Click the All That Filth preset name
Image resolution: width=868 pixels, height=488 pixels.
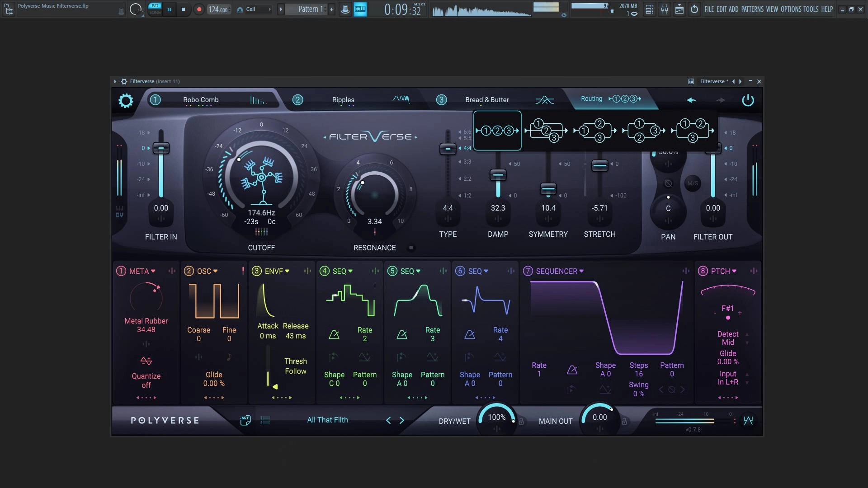click(327, 420)
